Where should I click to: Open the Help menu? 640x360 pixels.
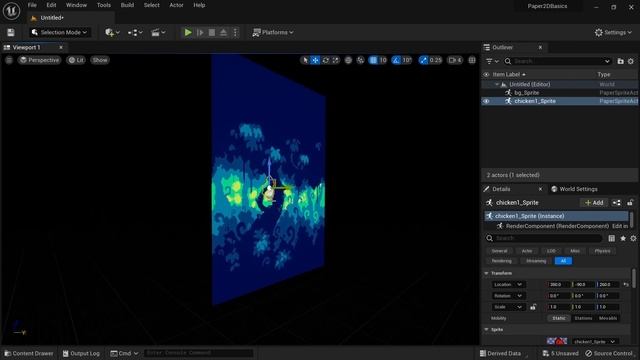[199, 5]
